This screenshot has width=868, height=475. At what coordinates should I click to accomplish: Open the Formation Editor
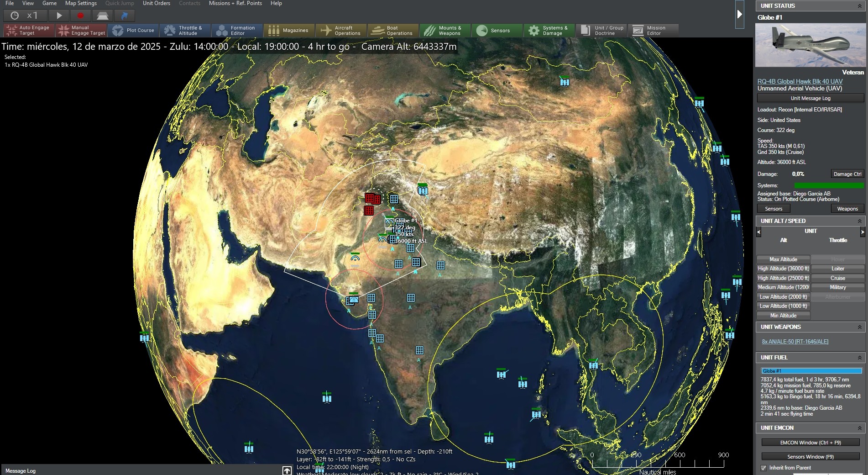tap(237, 30)
